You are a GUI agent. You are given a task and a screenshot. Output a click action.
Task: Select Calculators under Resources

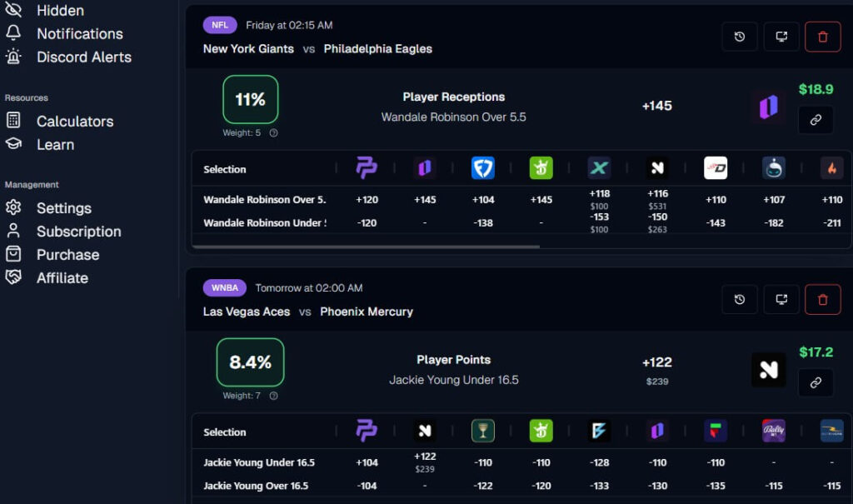[x=75, y=121]
